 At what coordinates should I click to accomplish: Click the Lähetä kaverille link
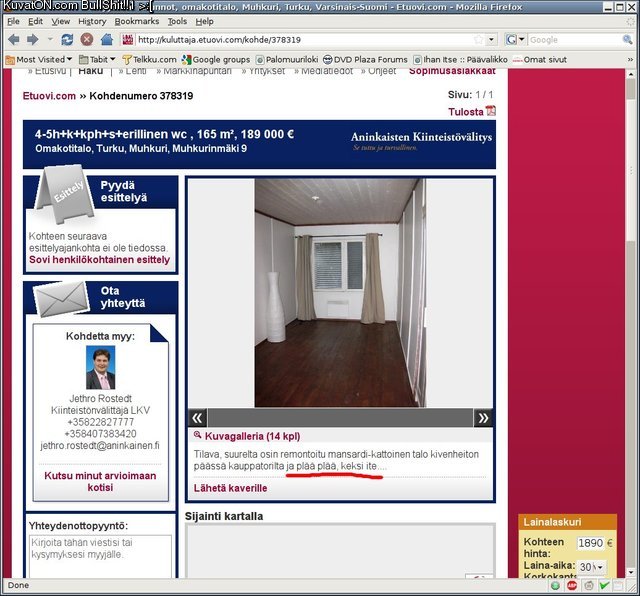230,488
